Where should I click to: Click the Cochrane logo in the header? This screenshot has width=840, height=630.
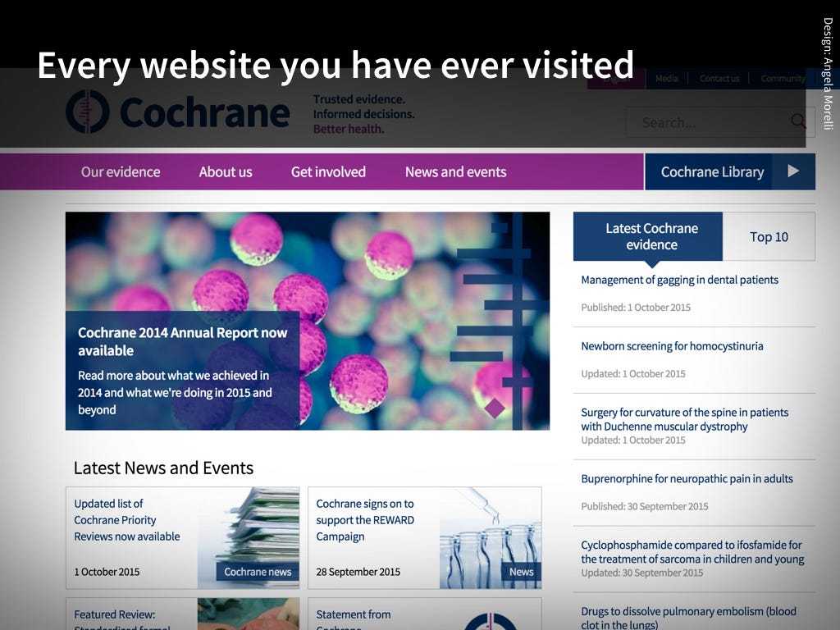pos(177,112)
